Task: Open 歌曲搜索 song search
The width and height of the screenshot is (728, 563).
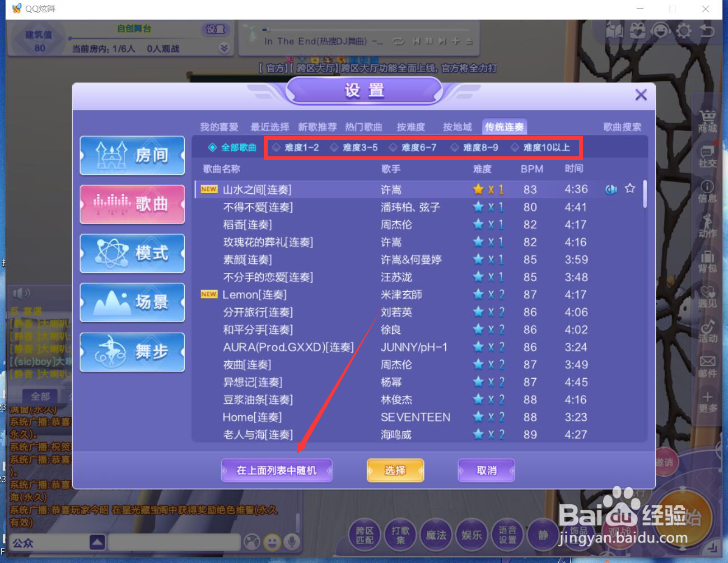Action: click(622, 127)
